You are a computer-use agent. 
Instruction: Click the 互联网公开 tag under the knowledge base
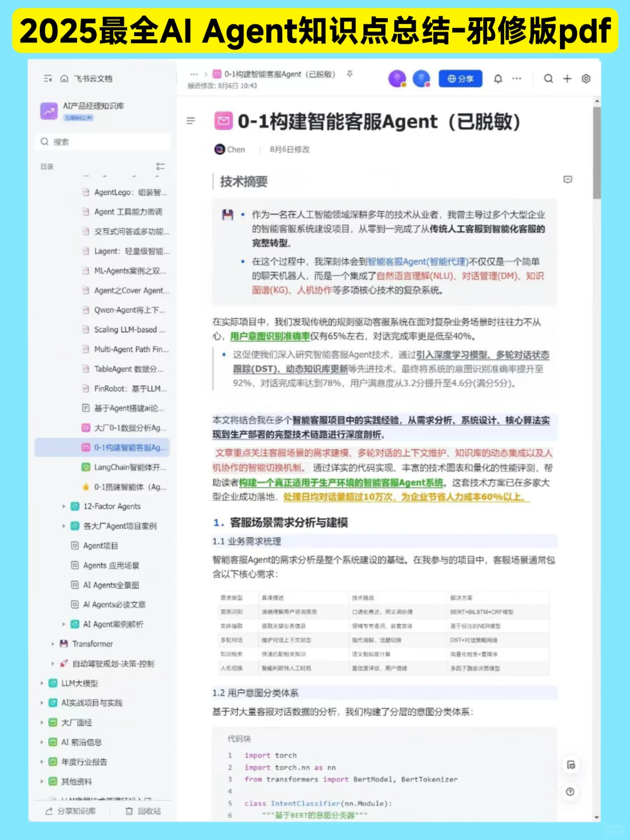pos(78,117)
